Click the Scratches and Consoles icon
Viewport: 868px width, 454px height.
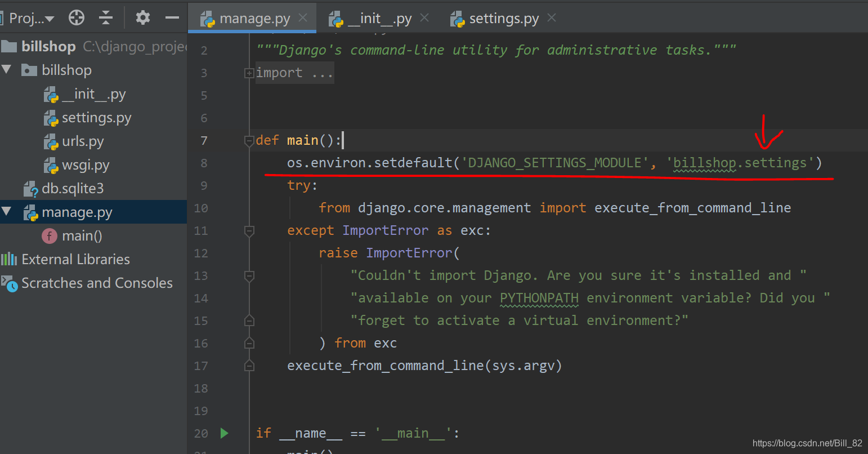pyautogui.click(x=10, y=283)
